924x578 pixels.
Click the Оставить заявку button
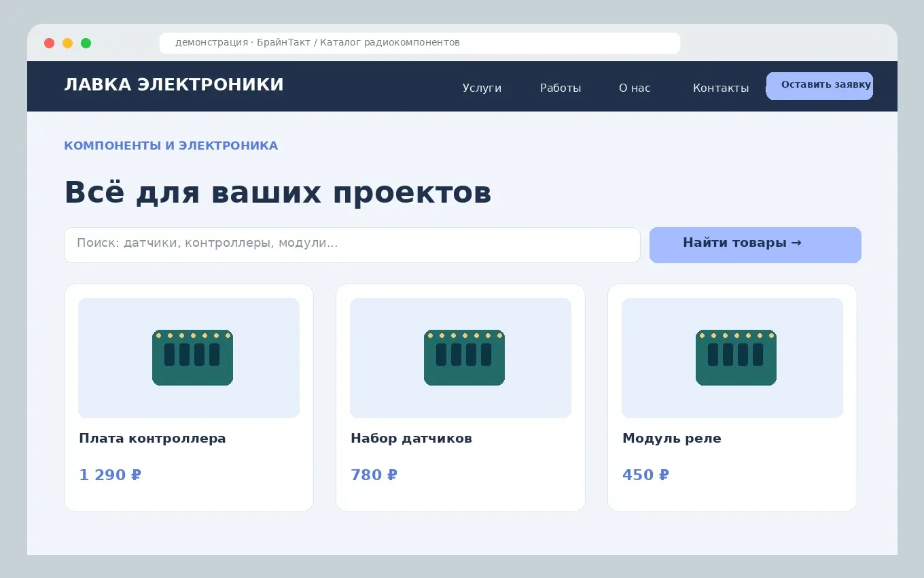tap(819, 86)
